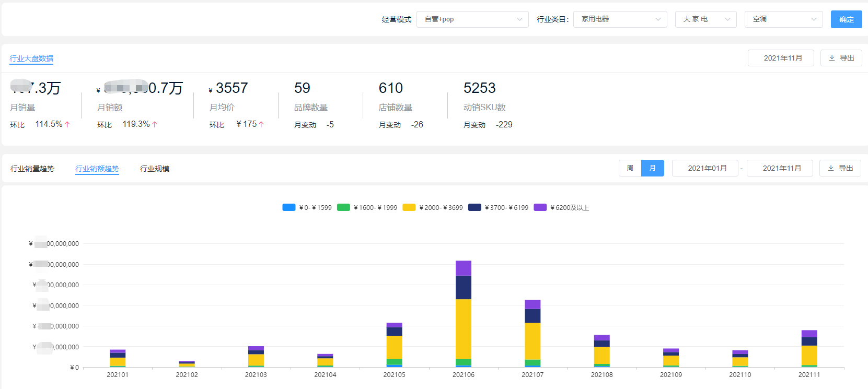Toggle the green ¥1600-¥1999 legend series
868x389 pixels.
(343, 207)
